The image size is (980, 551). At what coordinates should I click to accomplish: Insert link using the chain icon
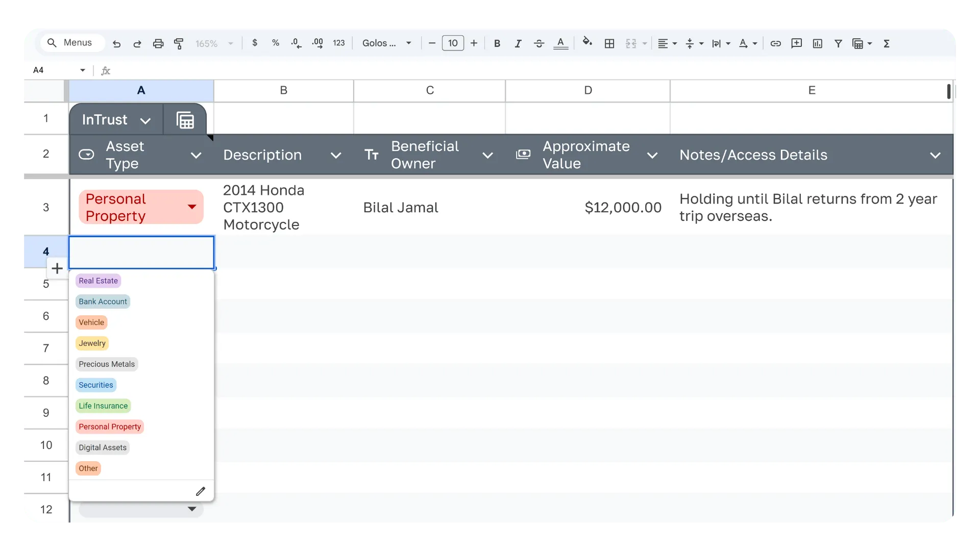776,44
